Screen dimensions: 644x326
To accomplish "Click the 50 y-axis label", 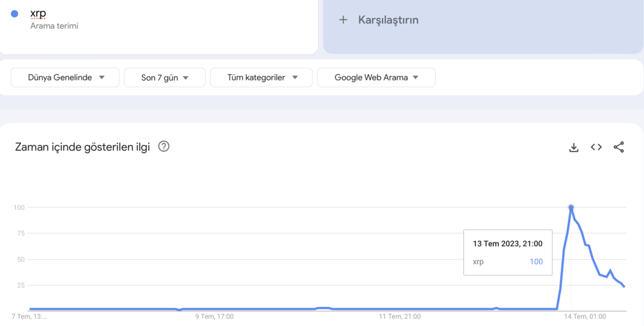I will 20,259.
